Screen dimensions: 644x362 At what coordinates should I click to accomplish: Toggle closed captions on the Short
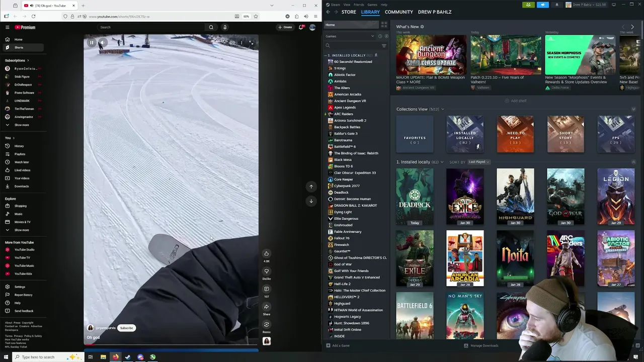click(232, 43)
